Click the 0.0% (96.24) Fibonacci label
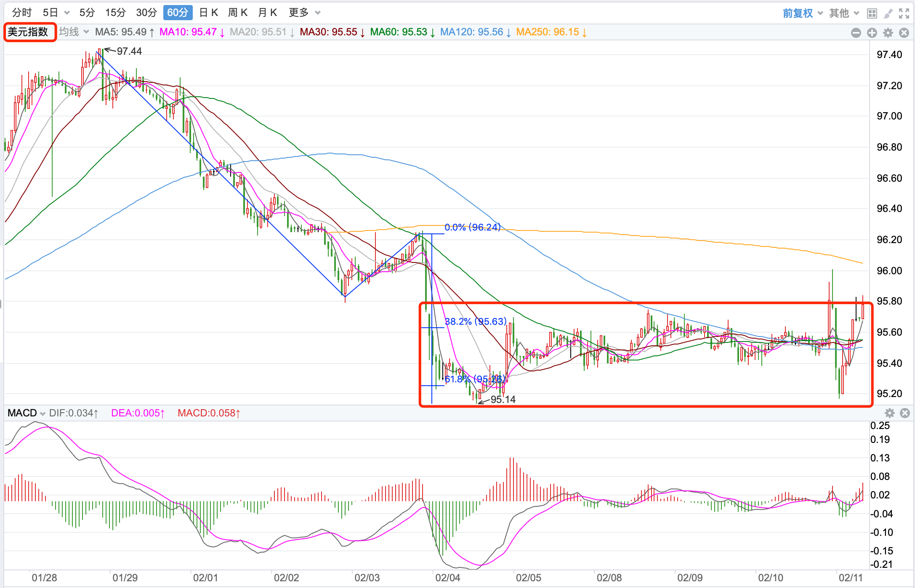The height and width of the screenshot is (588, 915). (473, 227)
